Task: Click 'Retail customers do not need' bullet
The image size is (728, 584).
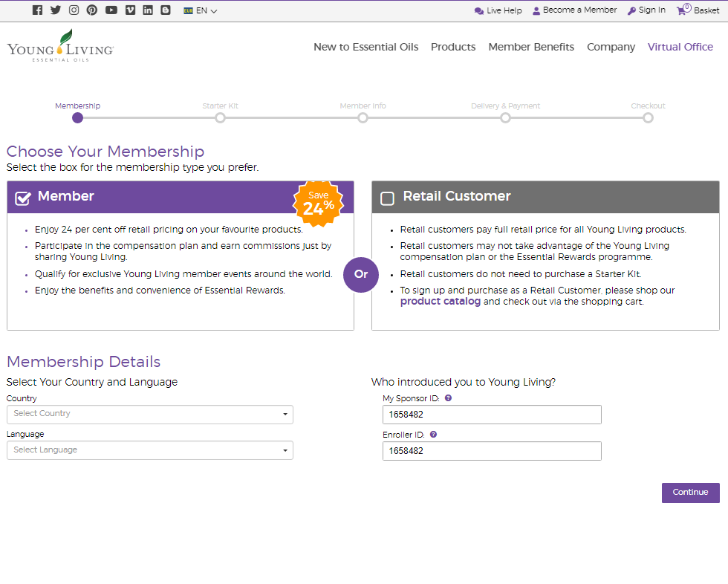Action: pos(521,274)
